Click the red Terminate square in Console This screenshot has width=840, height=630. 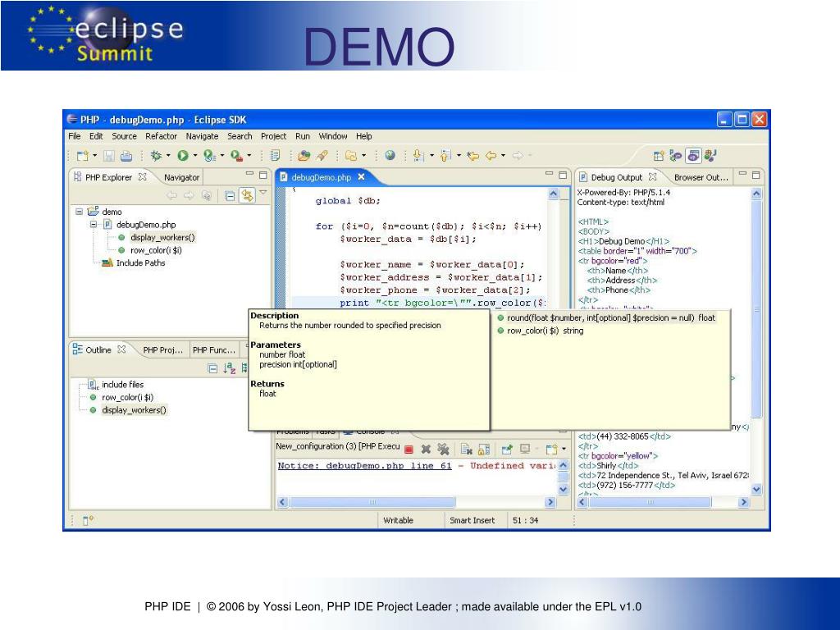point(409,449)
